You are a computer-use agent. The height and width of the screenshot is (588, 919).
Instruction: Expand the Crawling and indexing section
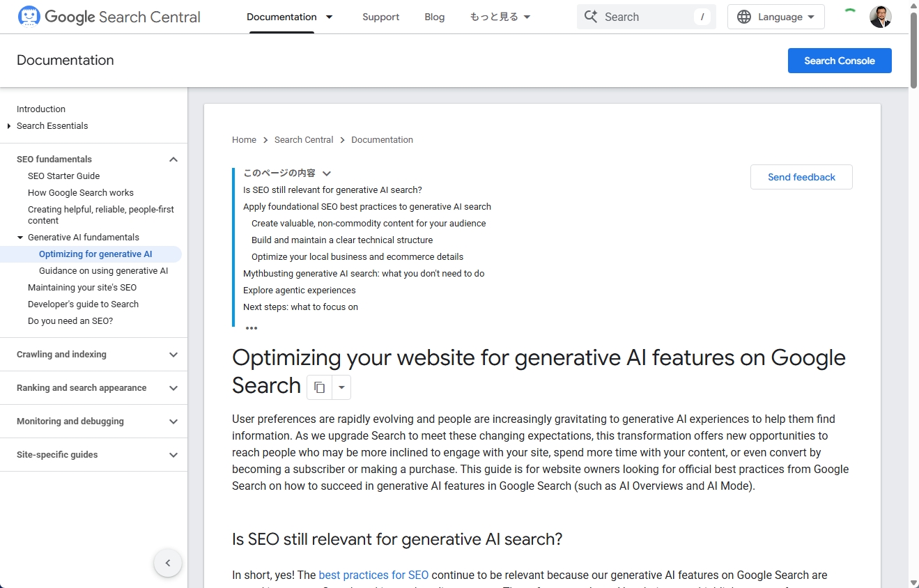click(x=173, y=355)
